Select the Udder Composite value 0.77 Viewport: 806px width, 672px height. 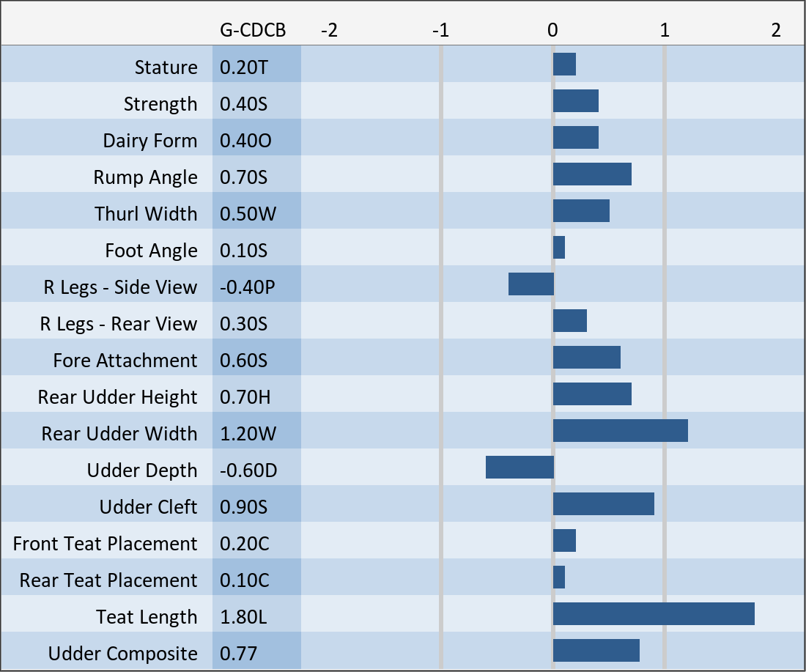click(239, 654)
